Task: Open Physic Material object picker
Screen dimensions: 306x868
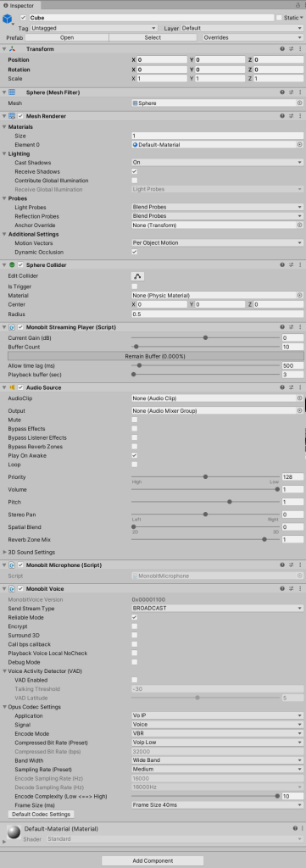Action: 300,296
